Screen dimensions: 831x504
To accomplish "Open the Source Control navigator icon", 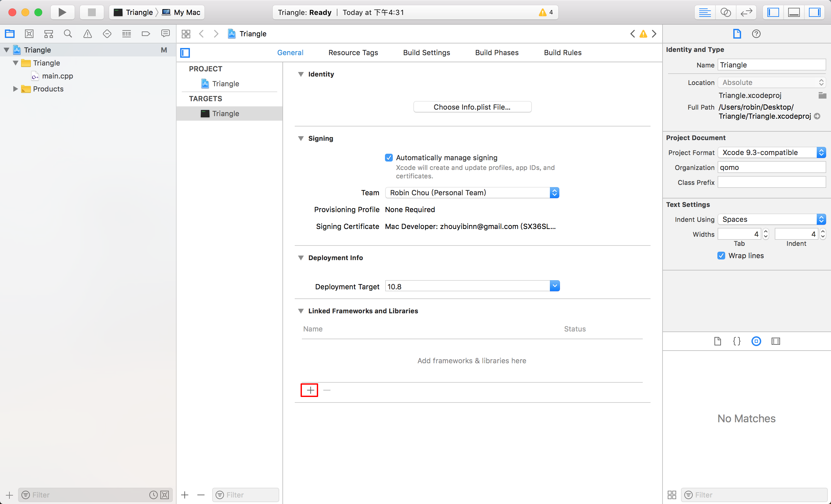I will tap(29, 34).
